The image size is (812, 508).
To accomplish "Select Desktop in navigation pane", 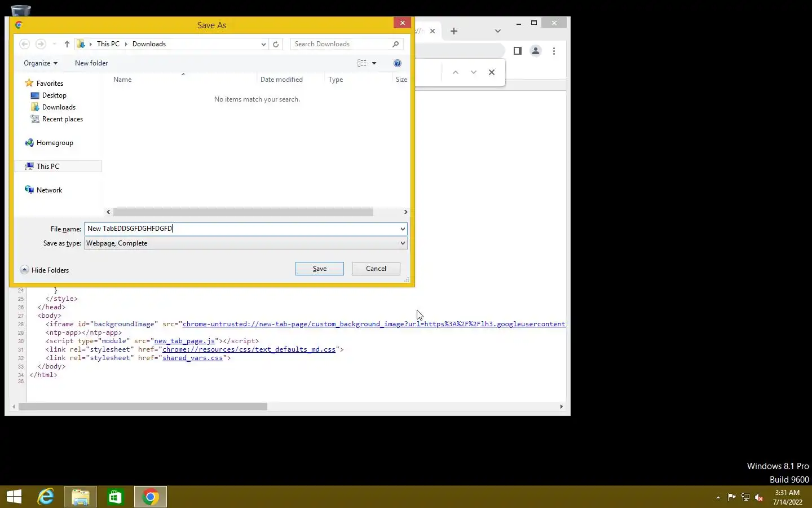I will [x=54, y=95].
